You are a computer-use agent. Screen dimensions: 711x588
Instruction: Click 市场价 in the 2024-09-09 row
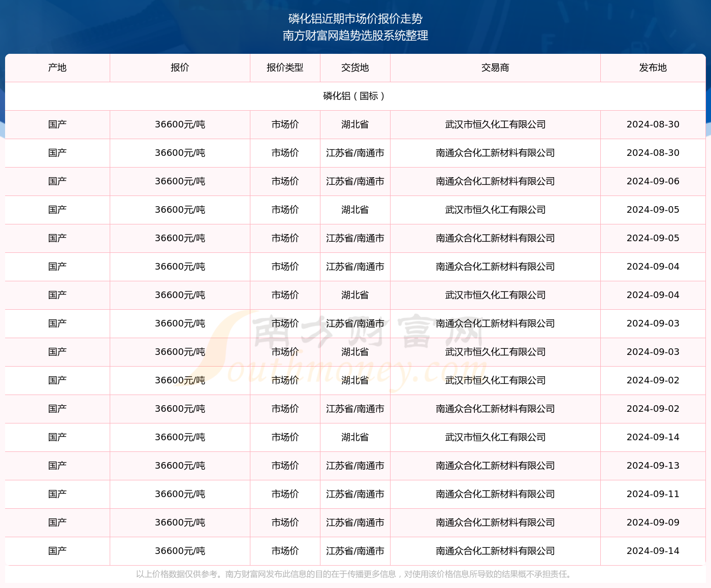click(285, 522)
